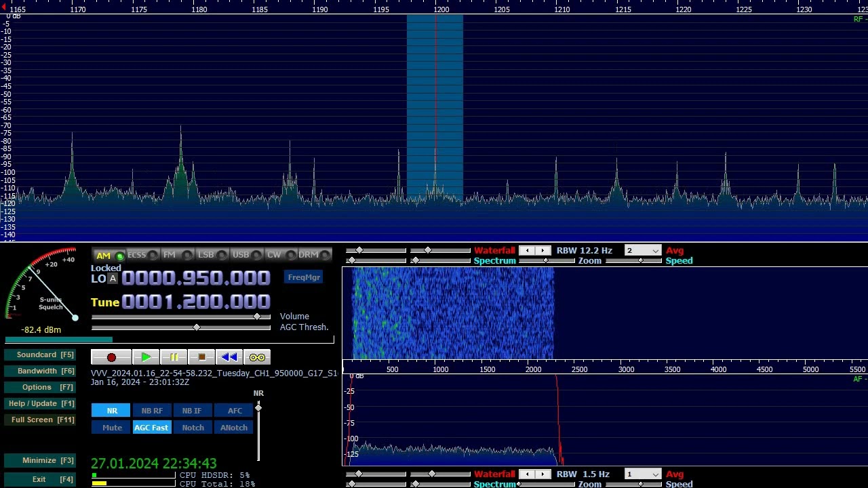Click the S-meter squelch needle knob
Viewport: 868px width, 488px height.
(x=75, y=318)
